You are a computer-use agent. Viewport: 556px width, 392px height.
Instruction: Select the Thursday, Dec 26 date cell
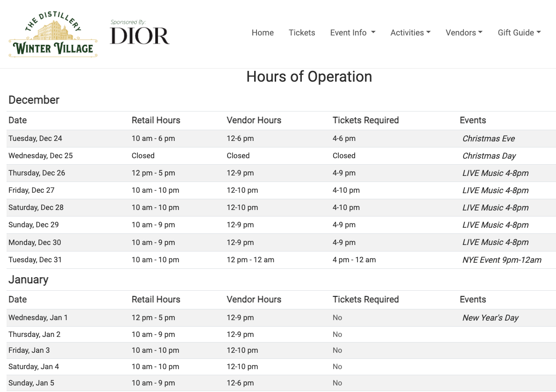tap(37, 173)
